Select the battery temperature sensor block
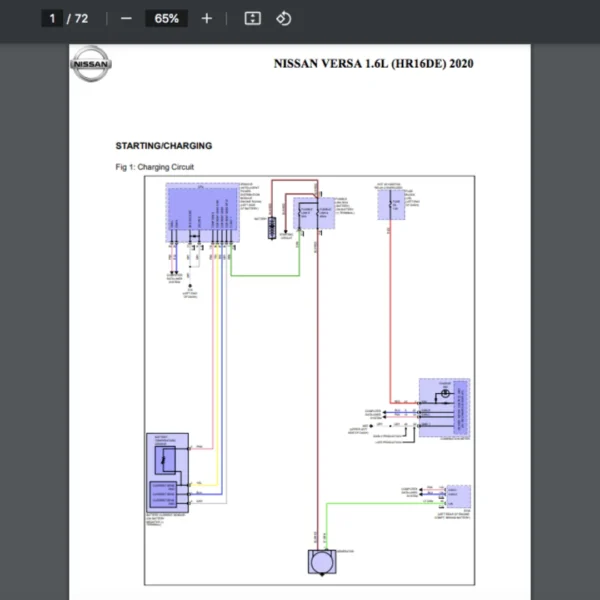 pyautogui.click(x=164, y=458)
